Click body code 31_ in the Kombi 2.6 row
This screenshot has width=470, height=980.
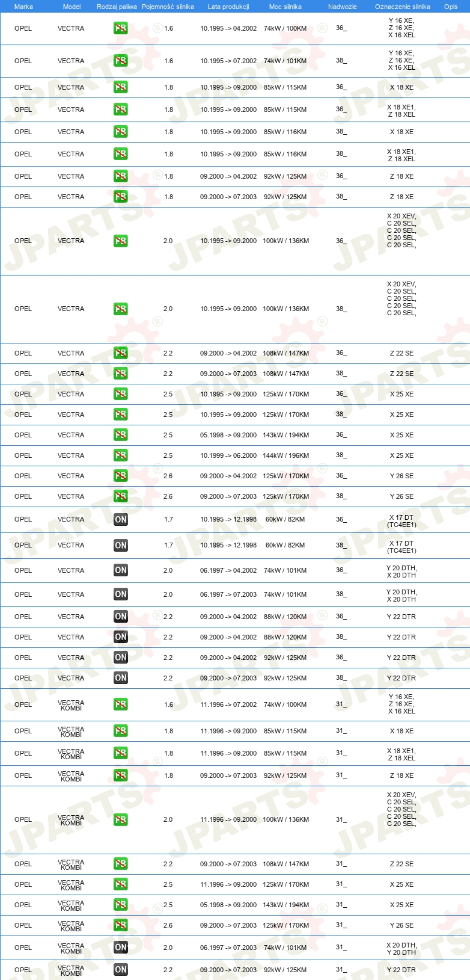(x=341, y=925)
